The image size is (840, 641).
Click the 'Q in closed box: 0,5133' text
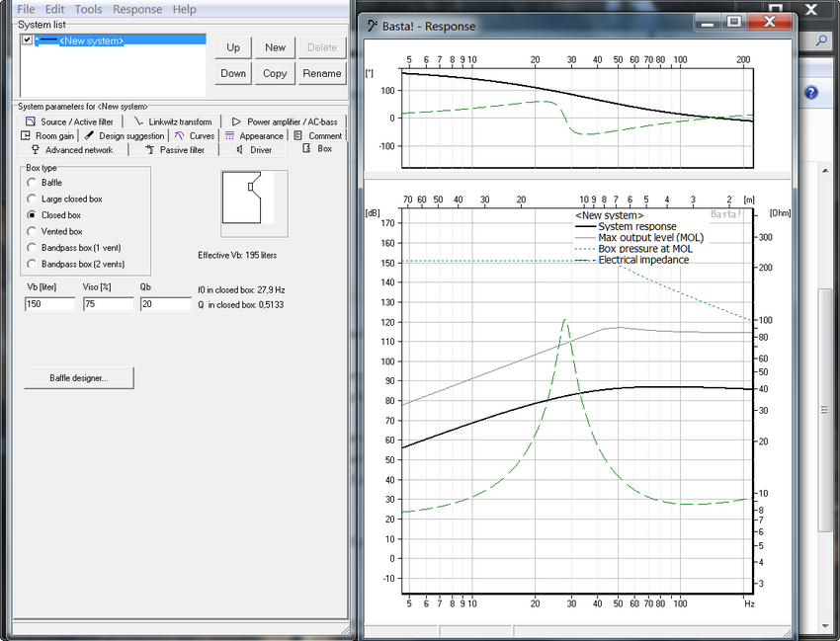pyautogui.click(x=240, y=305)
